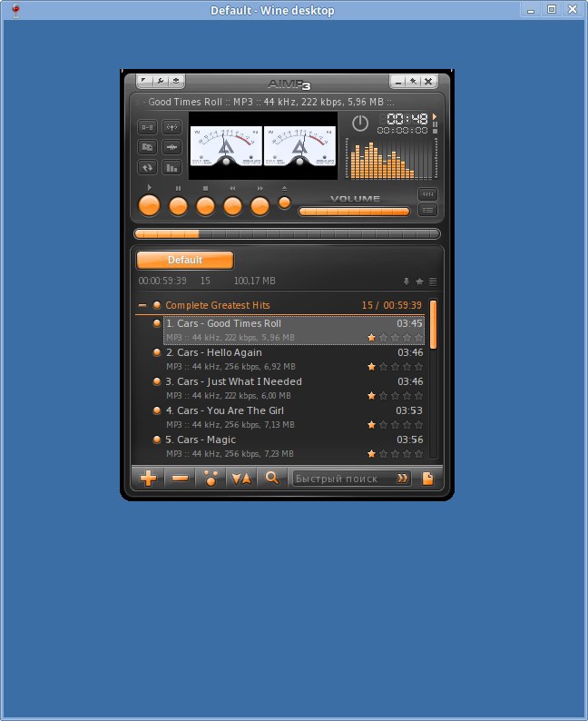The width and height of the screenshot is (588, 721).
Task: Open the sort playlist arrows button
Action: click(x=241, y=479)
